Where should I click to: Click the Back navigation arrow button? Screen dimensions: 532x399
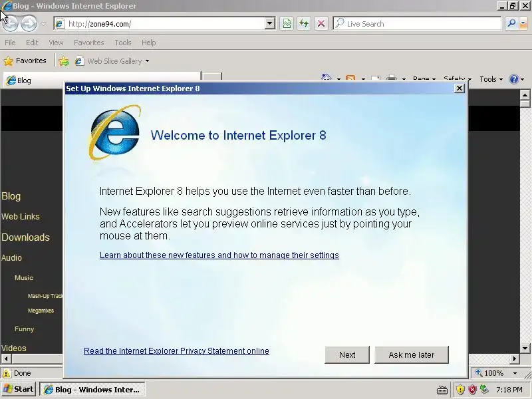tap(10, 23)
